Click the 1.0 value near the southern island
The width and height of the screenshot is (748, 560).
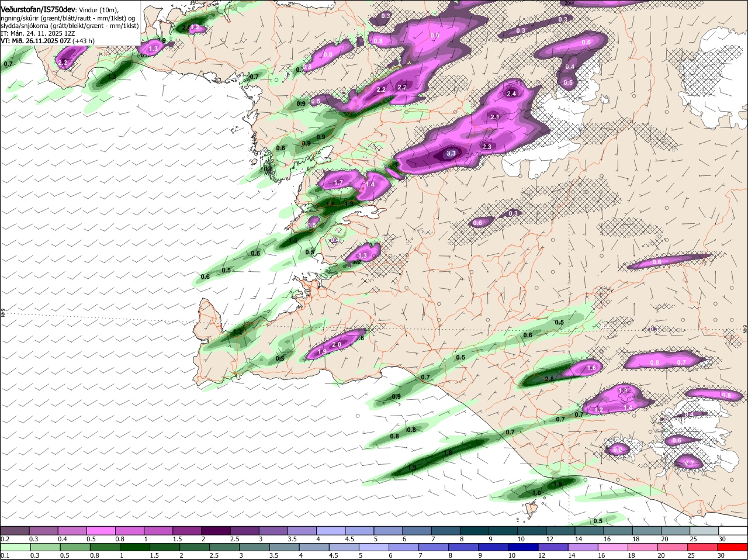point(537,493)
